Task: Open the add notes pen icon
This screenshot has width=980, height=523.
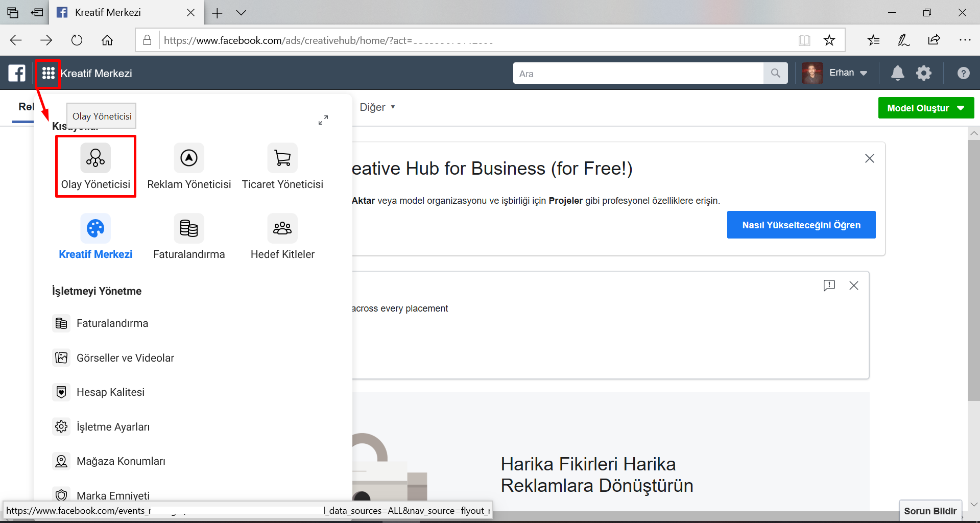Action: pos(903,40)
